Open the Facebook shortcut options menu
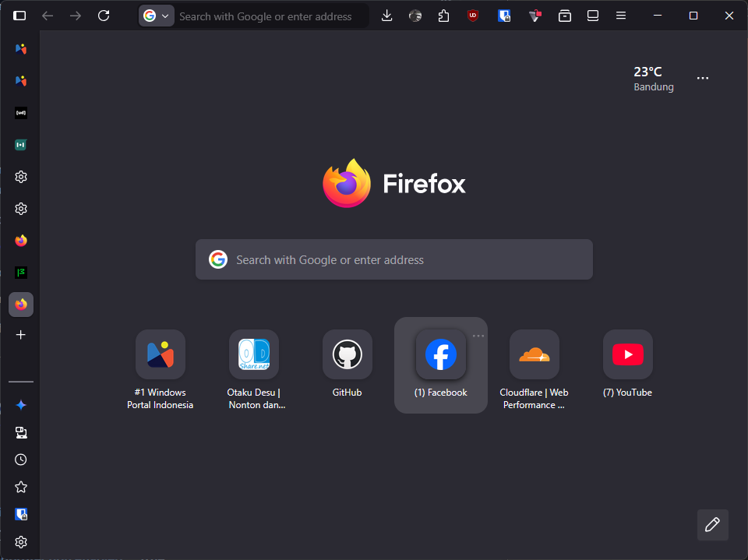Viewport: 748px width, 560px height. pyautogui.click(x=478, y=336)
